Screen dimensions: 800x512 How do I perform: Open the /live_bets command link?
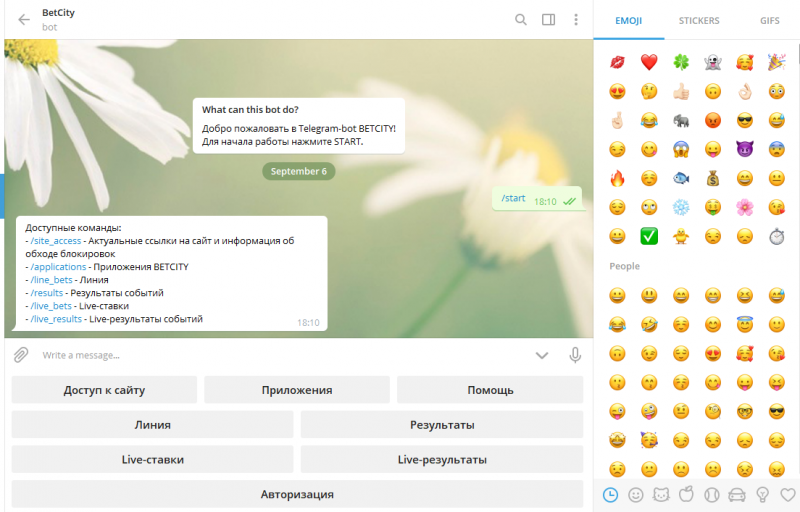point(51,306)
